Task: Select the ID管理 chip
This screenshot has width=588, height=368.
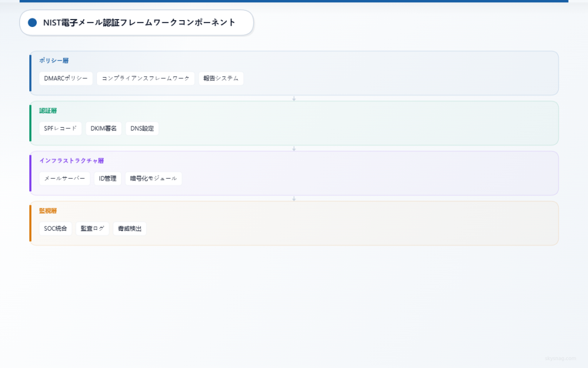Action: pyautogui.click(x=108, y=179)
